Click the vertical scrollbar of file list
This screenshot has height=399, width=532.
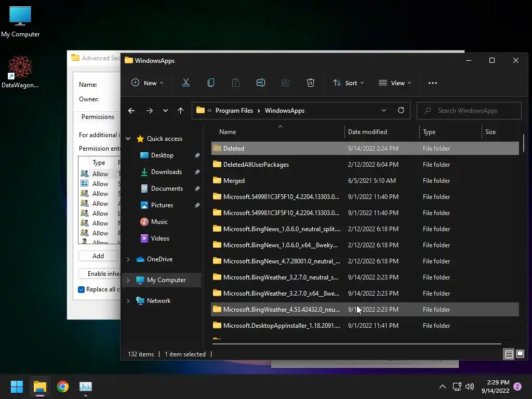coord(524,143)
